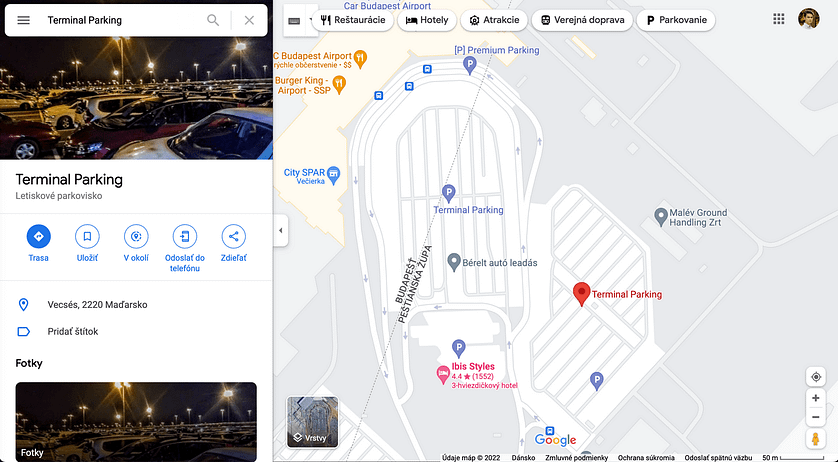Open the Google apps grid

coord(779,19)
